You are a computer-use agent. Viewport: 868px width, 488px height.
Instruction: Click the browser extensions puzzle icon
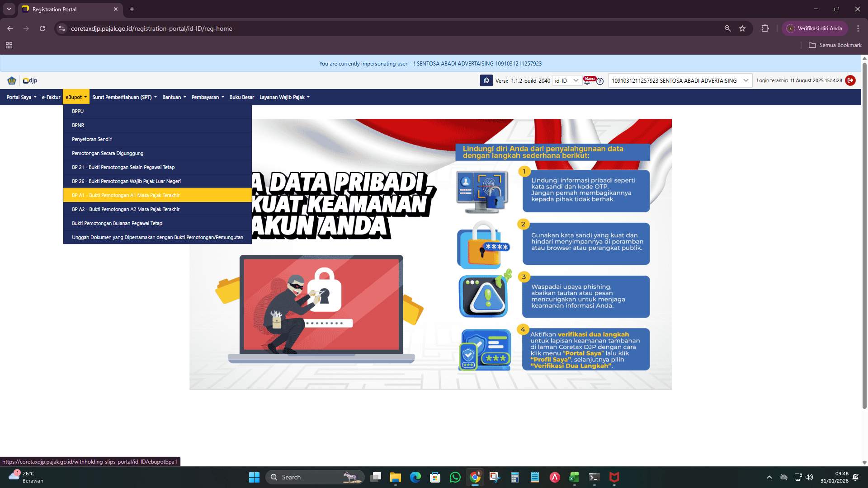click(765, 28)
